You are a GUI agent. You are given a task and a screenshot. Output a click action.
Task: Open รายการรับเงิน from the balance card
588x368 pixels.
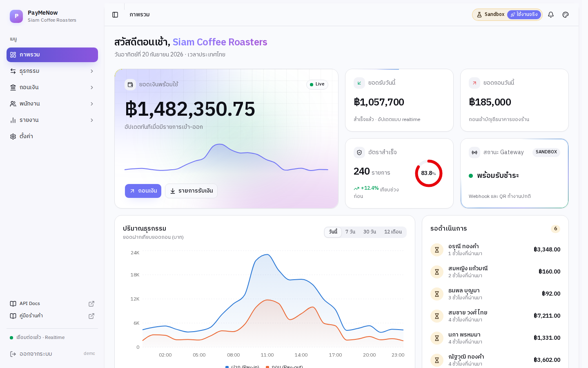(191, 191)
